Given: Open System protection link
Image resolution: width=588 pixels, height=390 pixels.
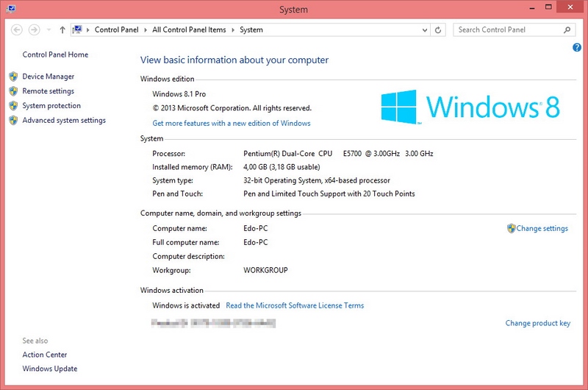Looking at the screenshot, I should point(51,106).
